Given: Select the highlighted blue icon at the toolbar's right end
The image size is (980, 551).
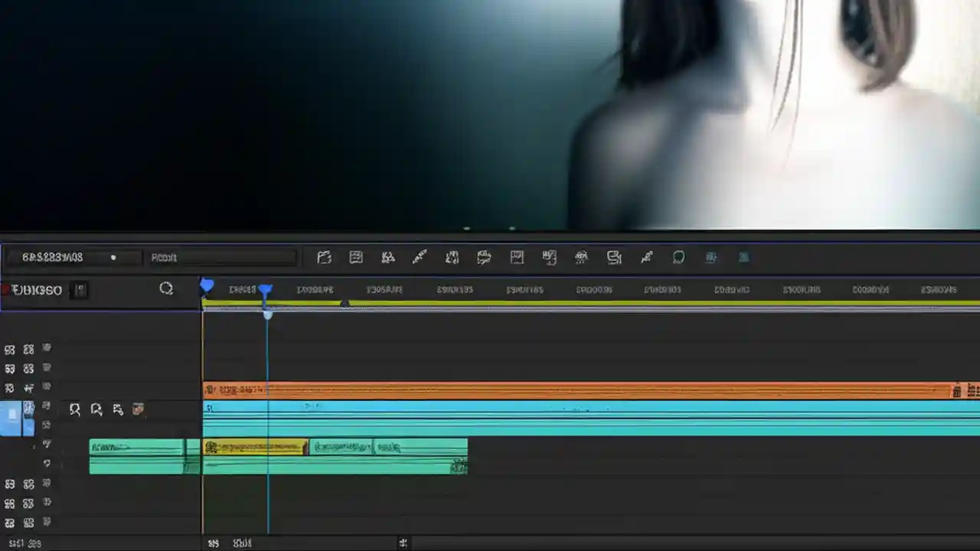Looking at the screenshot, I should [x=743, y=257].
